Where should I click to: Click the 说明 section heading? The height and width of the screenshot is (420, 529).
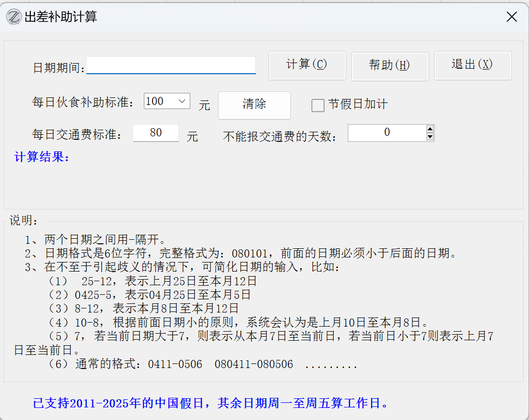[x=24, y=221]
